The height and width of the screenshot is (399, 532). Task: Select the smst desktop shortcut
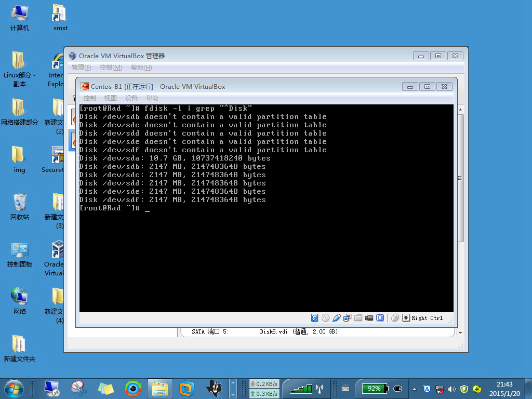pos(60,18)
